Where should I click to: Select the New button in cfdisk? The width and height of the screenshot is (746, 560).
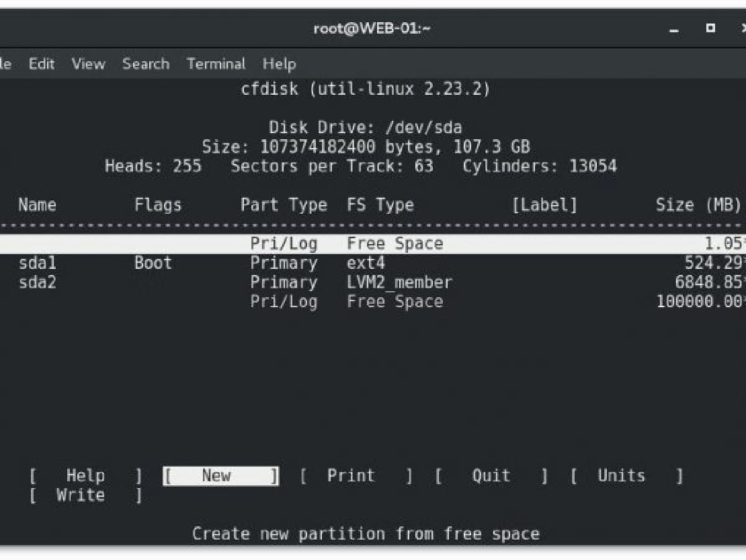point(220,476)
